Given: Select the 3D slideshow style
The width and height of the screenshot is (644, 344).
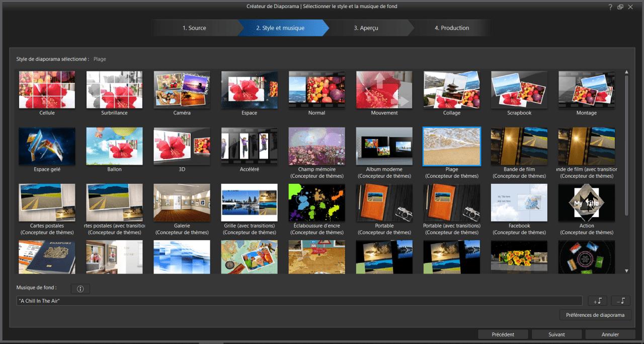Looking at the screenshot, I should click(182, 146).
